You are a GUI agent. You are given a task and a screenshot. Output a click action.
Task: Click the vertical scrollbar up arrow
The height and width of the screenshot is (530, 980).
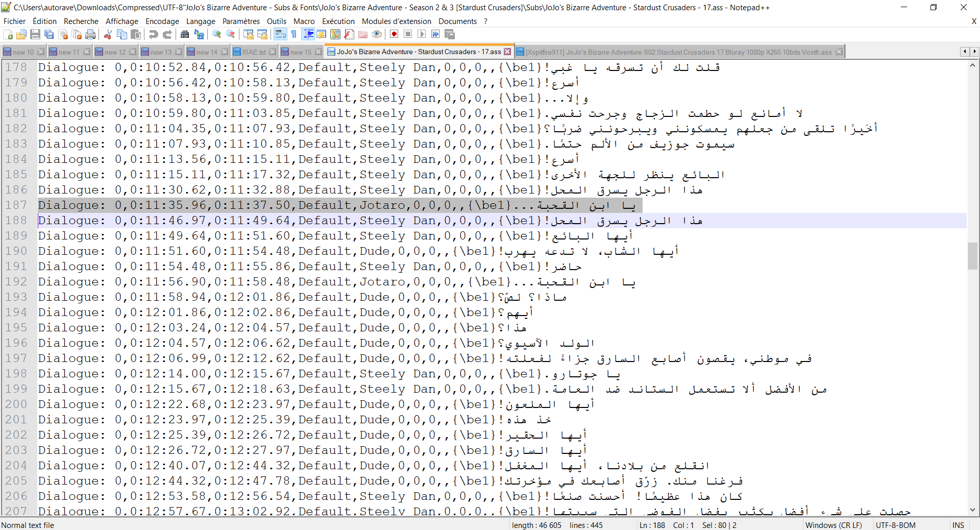click(972, 65)
